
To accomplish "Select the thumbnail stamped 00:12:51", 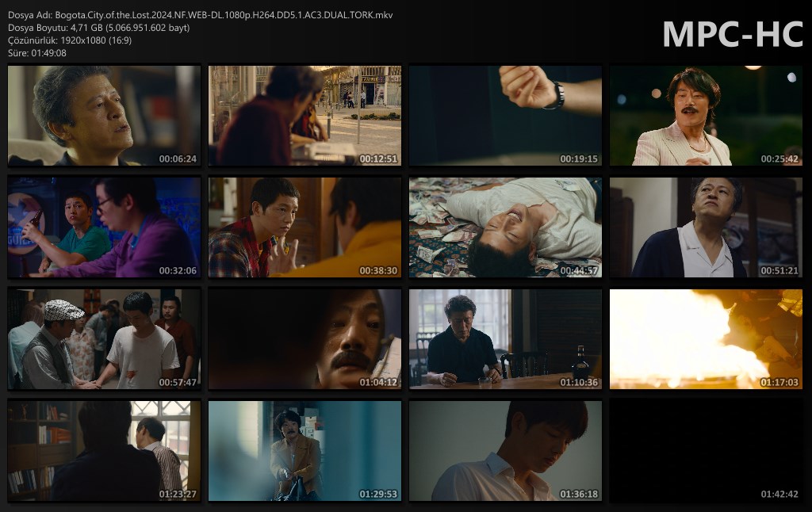I will 304,116.
